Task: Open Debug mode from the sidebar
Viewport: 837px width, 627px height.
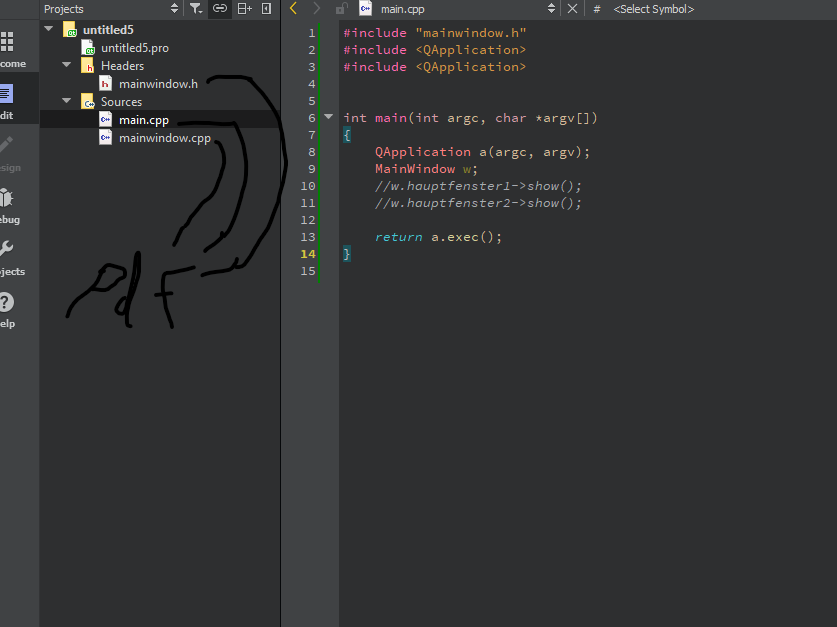Action: tap(7, 200)
